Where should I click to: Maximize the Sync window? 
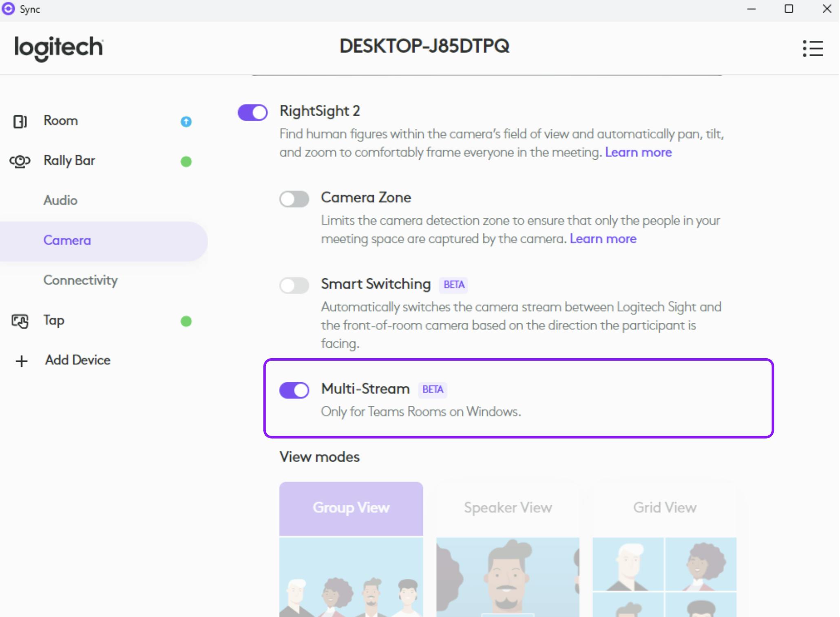pyautogui.click(x=789, y=9)
